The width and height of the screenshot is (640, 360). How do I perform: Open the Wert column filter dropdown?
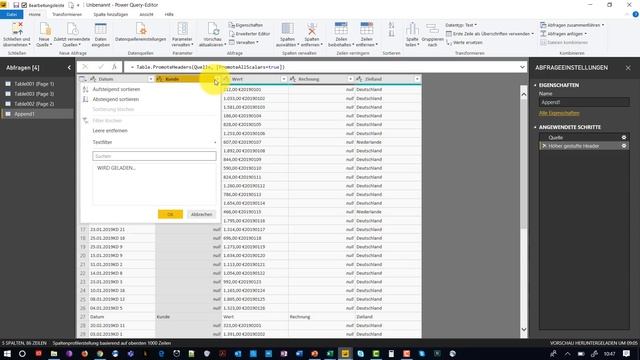[284, 79]
